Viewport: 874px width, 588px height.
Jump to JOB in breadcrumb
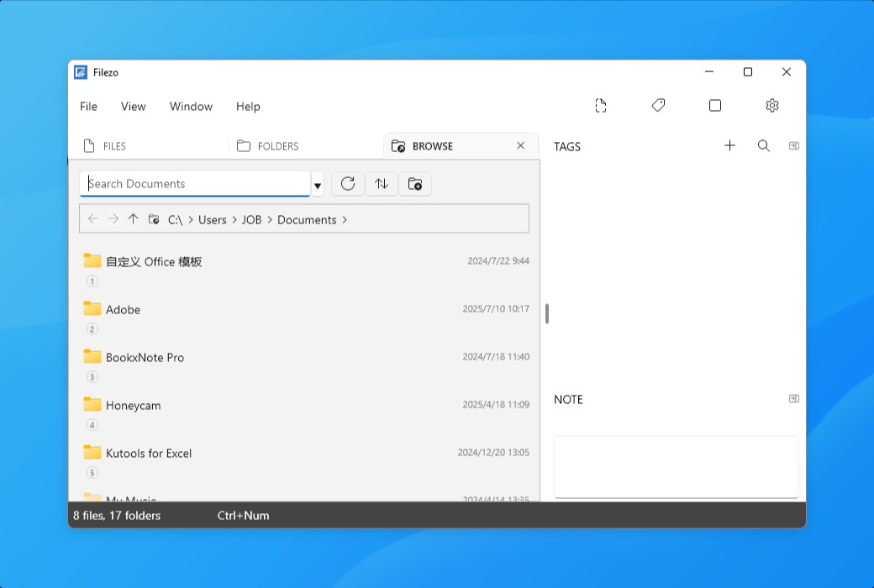pyautogui.click(x=251, y=220)
